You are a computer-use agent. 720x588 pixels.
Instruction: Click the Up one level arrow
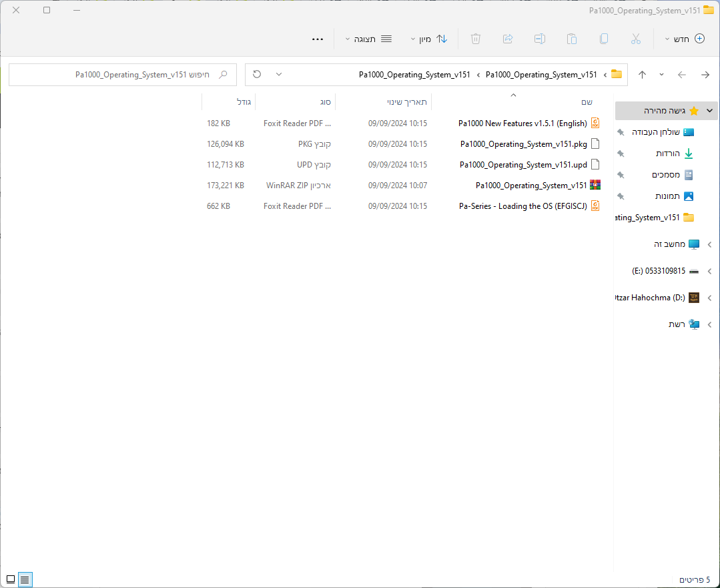[x=643, y=75]
